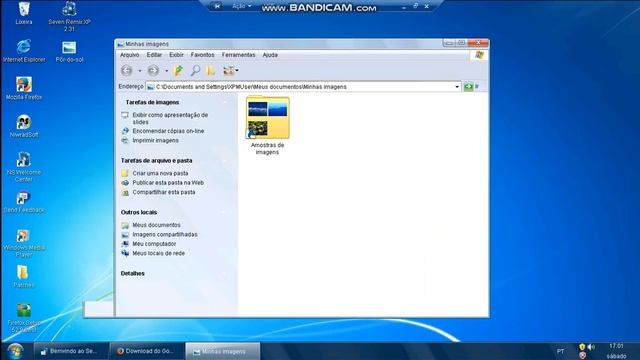Open the Favoritos menu
Viewport: 640px width, 360px height.
tap(202, 55)
